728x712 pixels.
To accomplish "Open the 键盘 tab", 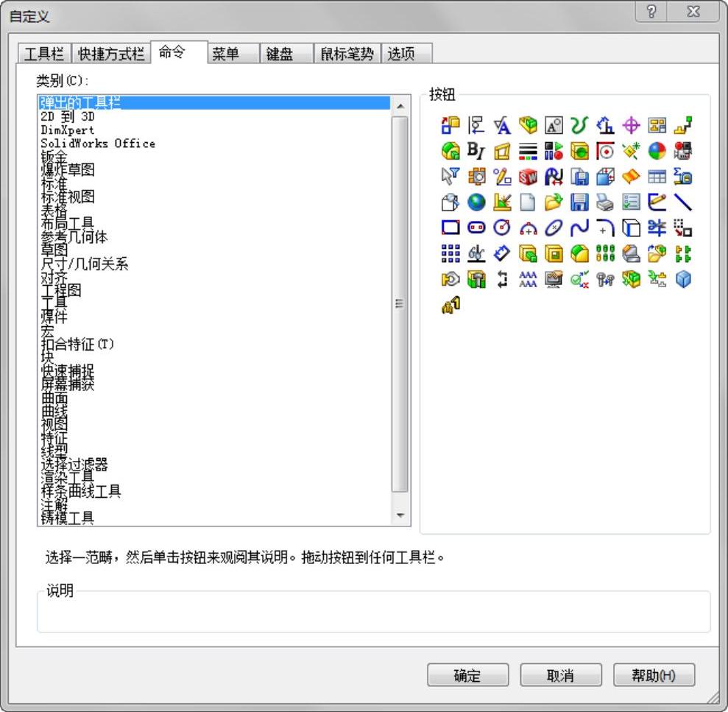I will click(286, 54).
